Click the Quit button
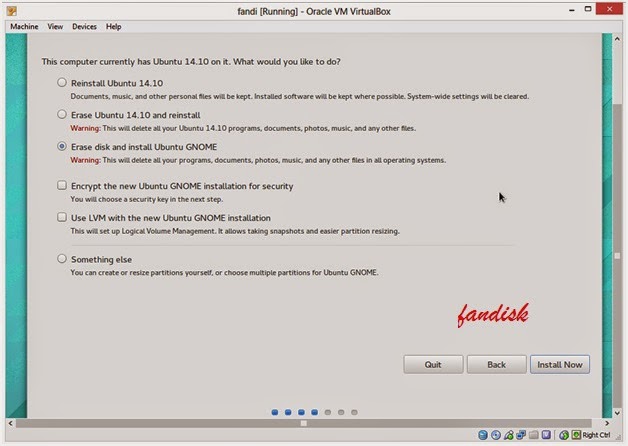 (x=433, y=364)
